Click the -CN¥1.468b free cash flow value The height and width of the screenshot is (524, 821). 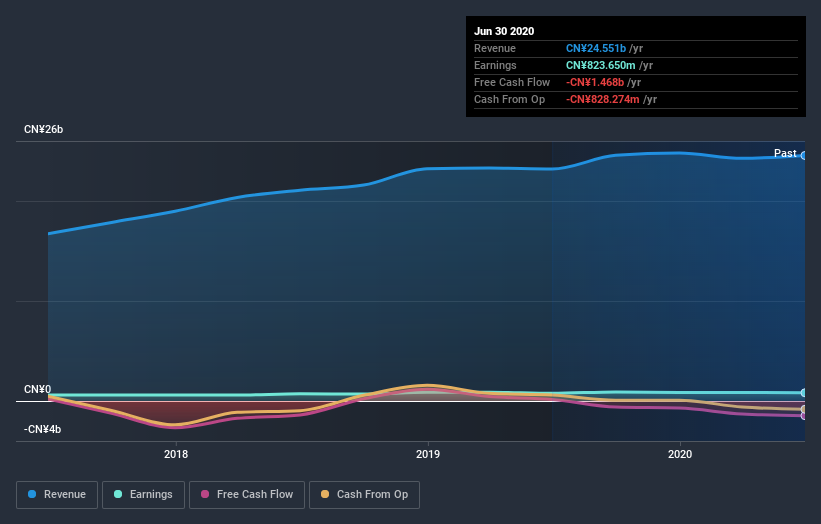point(595,82)
